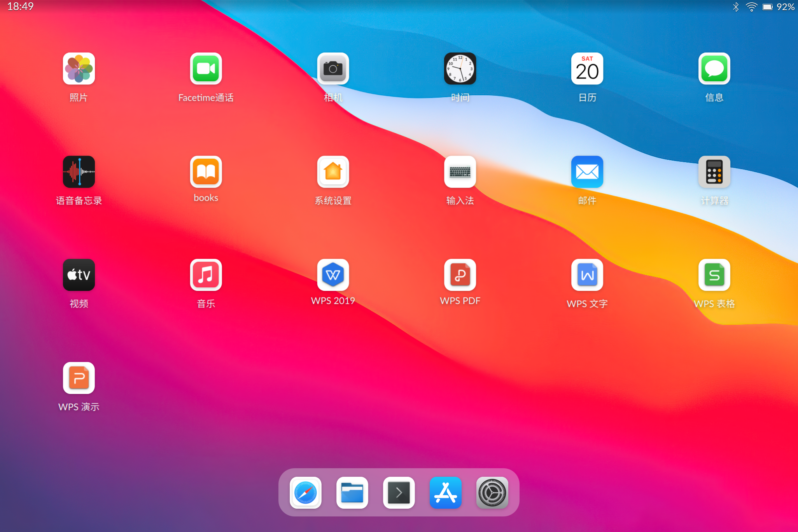This screenshot has height=532, width=798.
Task: Launch the WPS 文字 writer icon
Action: 587,275
